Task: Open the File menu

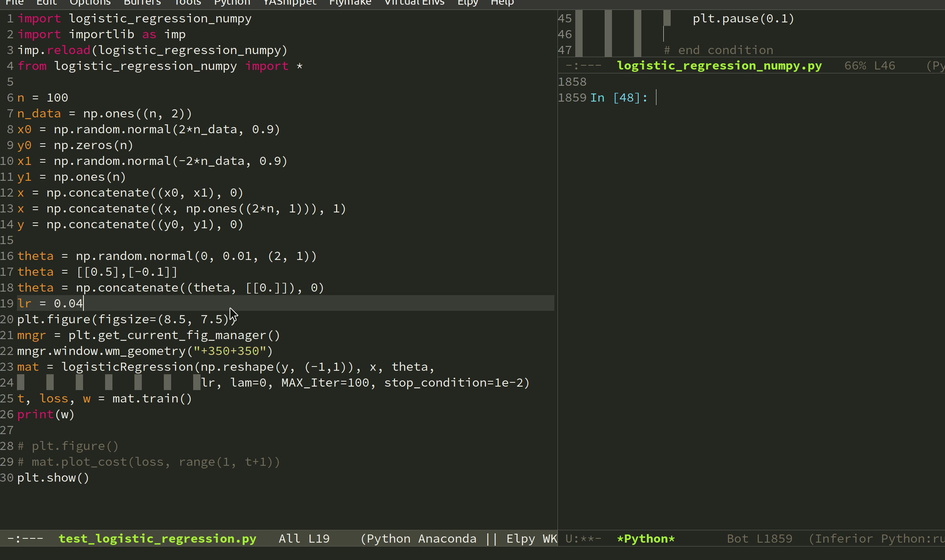Action: [15, 3]
